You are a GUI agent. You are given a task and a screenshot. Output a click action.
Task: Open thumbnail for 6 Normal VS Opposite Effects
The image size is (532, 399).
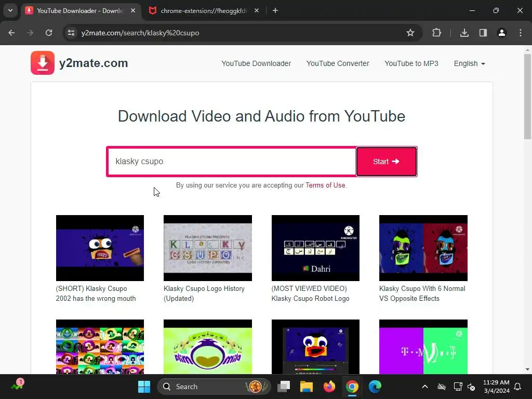[423, 248]
